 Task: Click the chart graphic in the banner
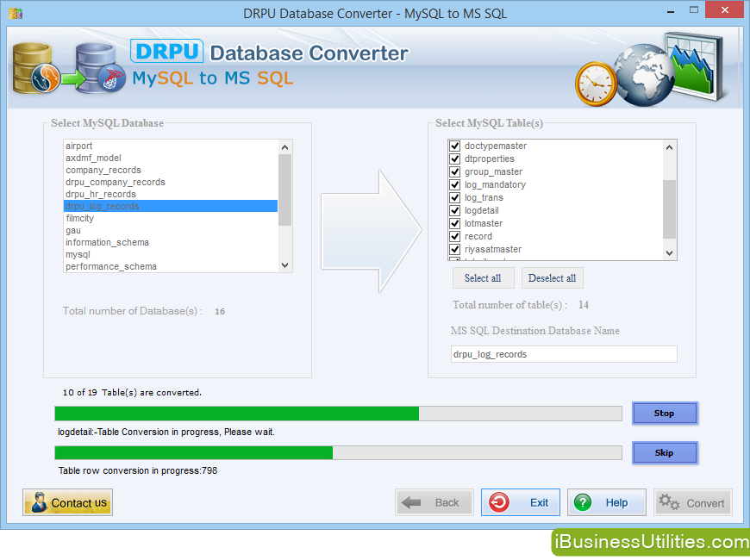point(695,65)
